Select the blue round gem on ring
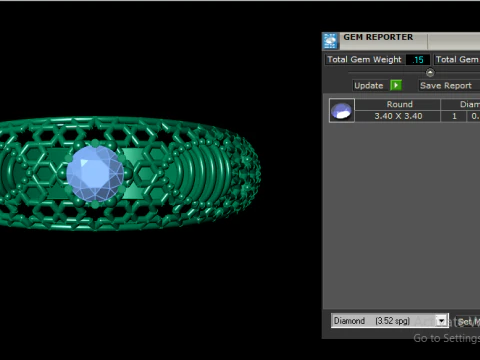 pyautogui.click(x=95, y=173)
